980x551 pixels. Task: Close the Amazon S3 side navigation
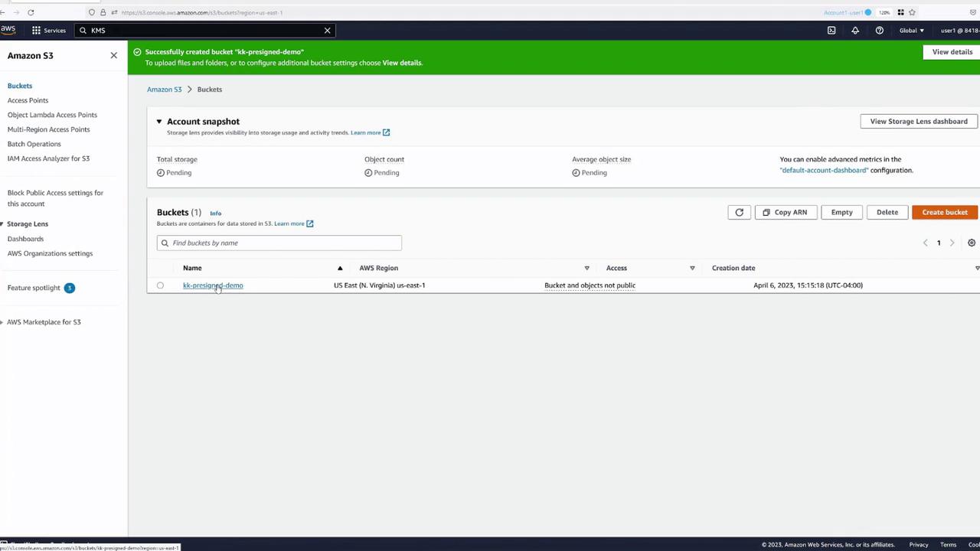click(x=114, y=55)
